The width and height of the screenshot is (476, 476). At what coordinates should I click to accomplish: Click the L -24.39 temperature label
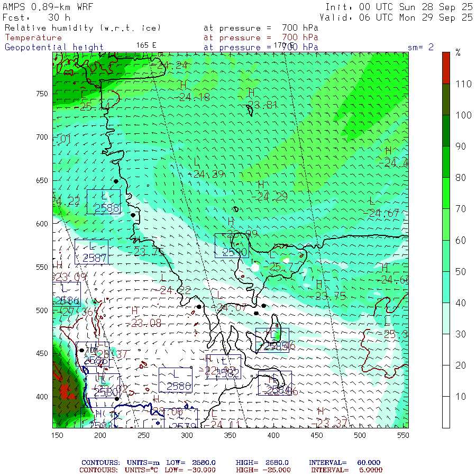[207, 168]
